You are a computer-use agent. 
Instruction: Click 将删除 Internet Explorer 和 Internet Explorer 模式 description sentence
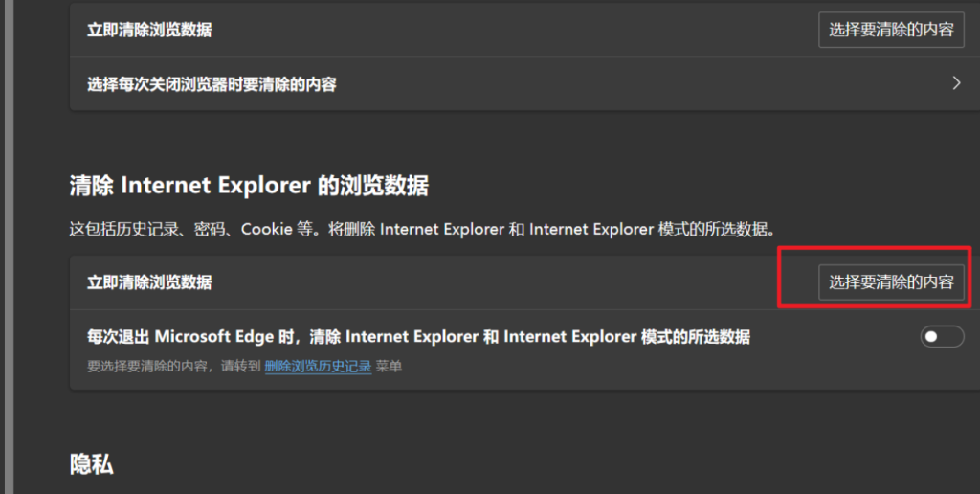[x=574, y=230]
